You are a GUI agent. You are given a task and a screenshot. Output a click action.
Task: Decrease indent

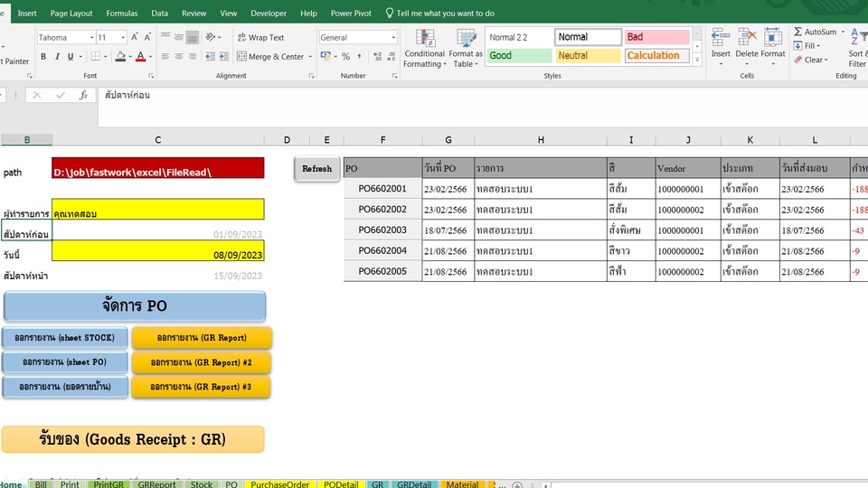(210, 56)
